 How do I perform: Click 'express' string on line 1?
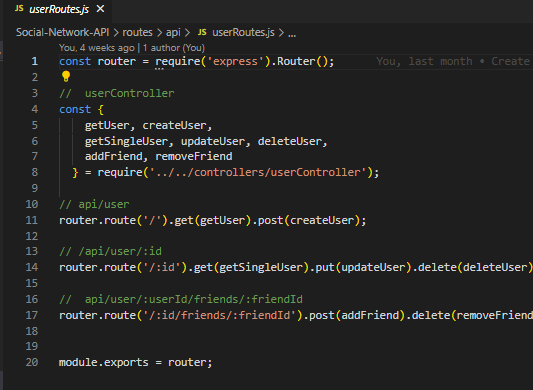click(235, 62)
